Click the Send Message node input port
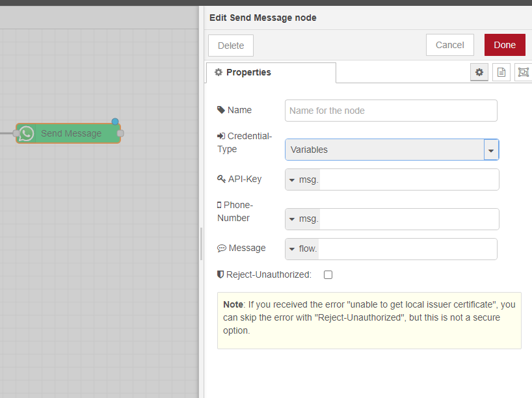 pyautogui.click(x=16, y=133)
